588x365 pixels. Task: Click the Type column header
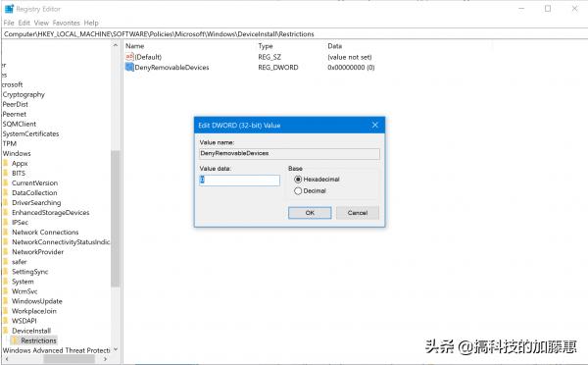266,46
